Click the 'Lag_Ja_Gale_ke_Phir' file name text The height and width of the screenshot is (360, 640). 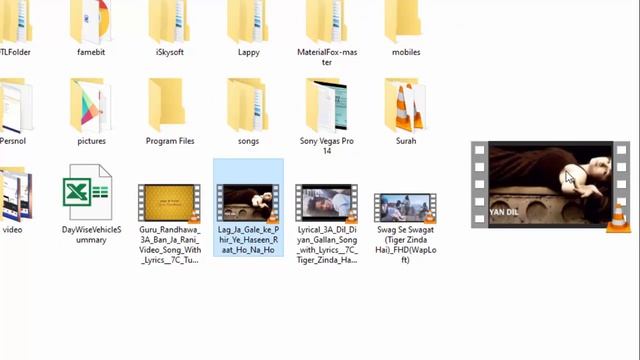coord(248,240)
